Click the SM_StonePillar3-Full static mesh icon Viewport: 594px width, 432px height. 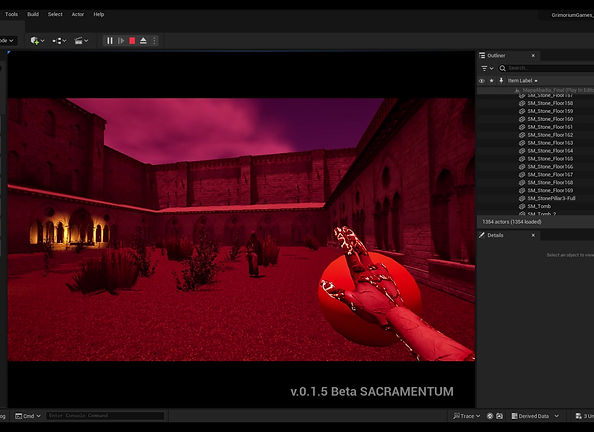coord(522,199)
